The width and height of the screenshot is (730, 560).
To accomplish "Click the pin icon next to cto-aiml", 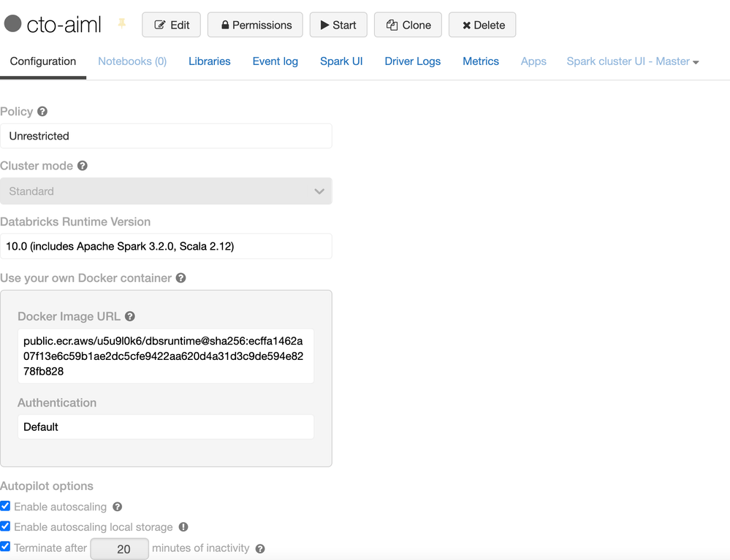I will (x=122, y=24).
